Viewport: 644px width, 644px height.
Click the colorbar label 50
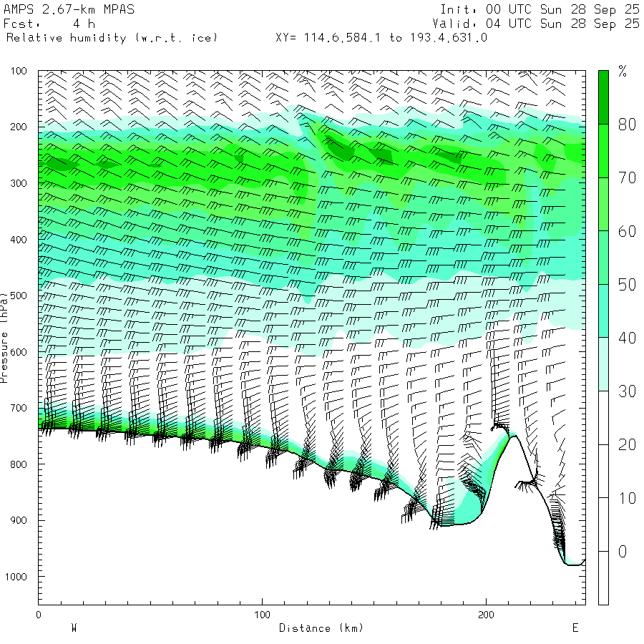(x=627, y=285)
